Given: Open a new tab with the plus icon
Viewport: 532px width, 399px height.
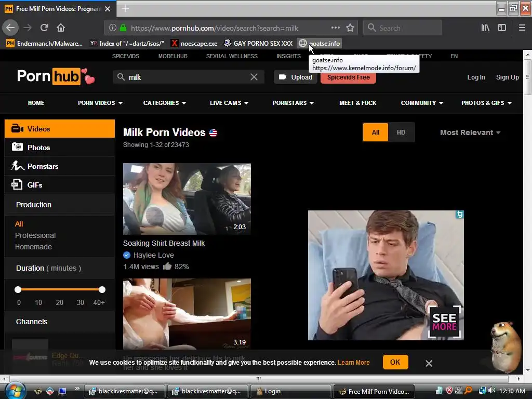Looking at the screenshot, I should click(125, 8).
